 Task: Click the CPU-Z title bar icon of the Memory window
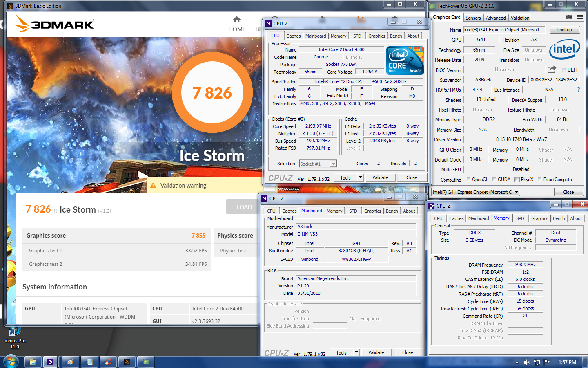[x=431, y=206]
